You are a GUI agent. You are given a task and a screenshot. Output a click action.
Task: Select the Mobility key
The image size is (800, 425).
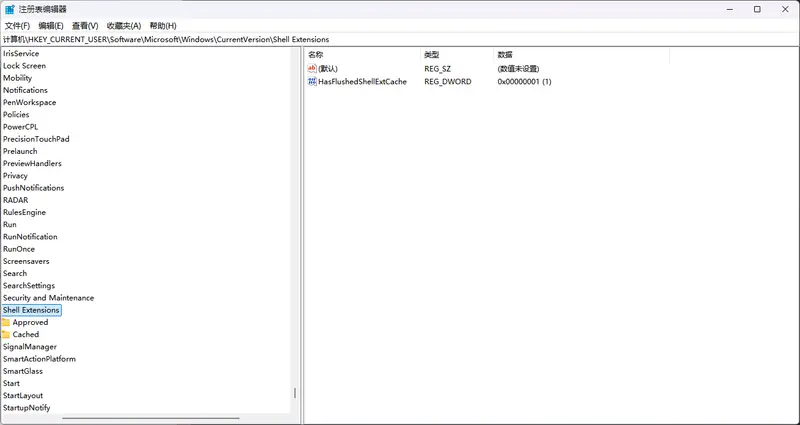[17, 78]
